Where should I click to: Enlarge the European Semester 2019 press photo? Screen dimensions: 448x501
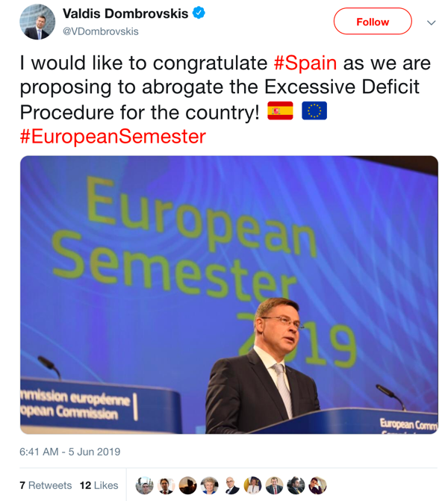228,294
